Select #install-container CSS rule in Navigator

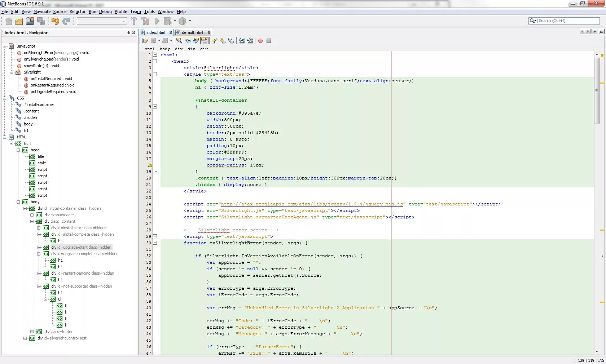(39, 105)
